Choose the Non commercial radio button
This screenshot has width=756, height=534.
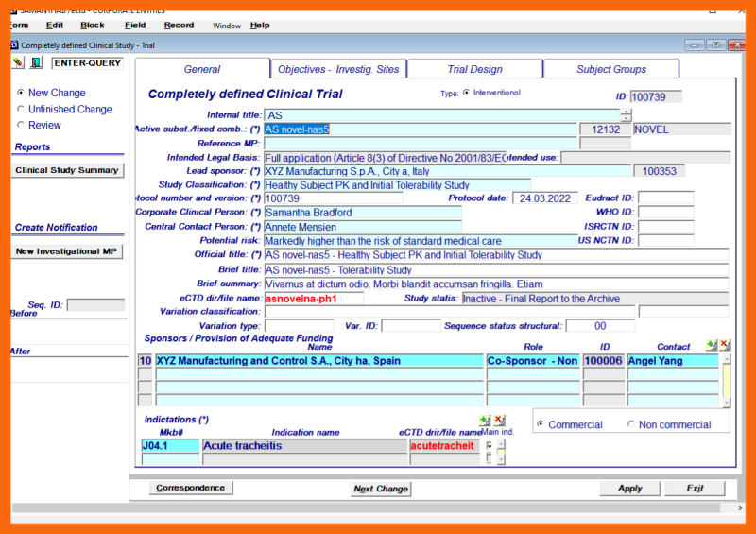[x=631, y=424]
